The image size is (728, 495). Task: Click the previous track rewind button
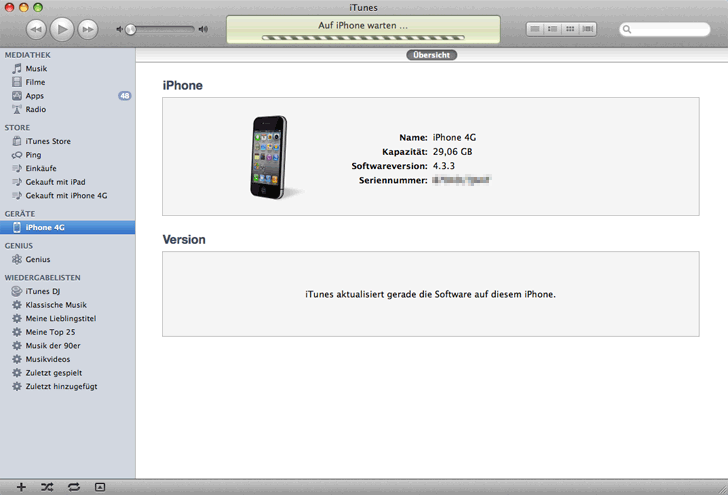point(36,29)
